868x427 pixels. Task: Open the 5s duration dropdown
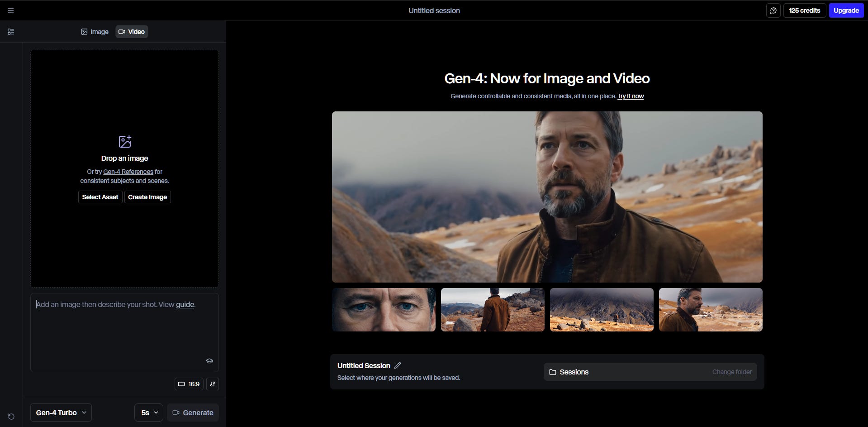pyautogui.click(x=149, y=413)
